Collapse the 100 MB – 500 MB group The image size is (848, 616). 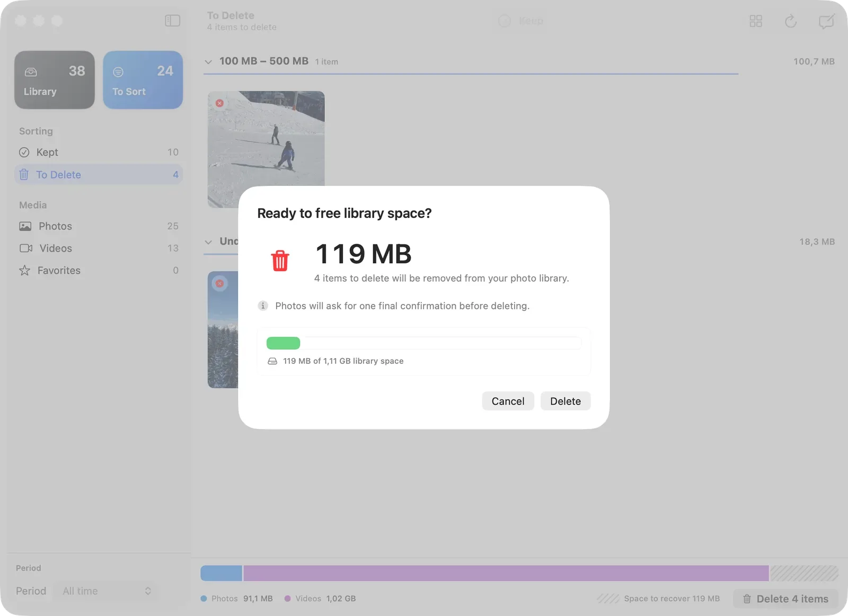(208, 62)
